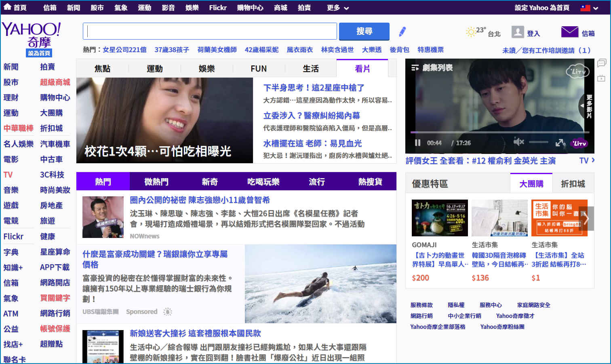This screenshot has width=611, height=364.
Task: Open sponsored article 什麼是富豪成功關鍵
Action: tap(155, 259)
